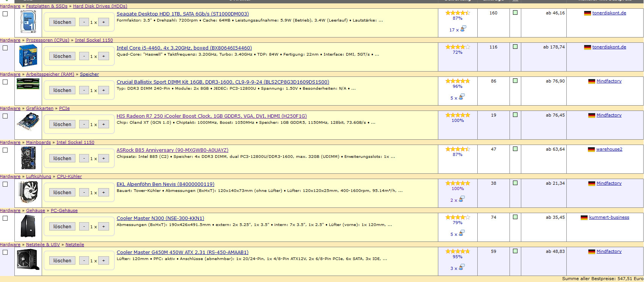Tick selection checkbox for Crucial Ballistix Sport
Screen dimensions: 644x282
(5, 82)
